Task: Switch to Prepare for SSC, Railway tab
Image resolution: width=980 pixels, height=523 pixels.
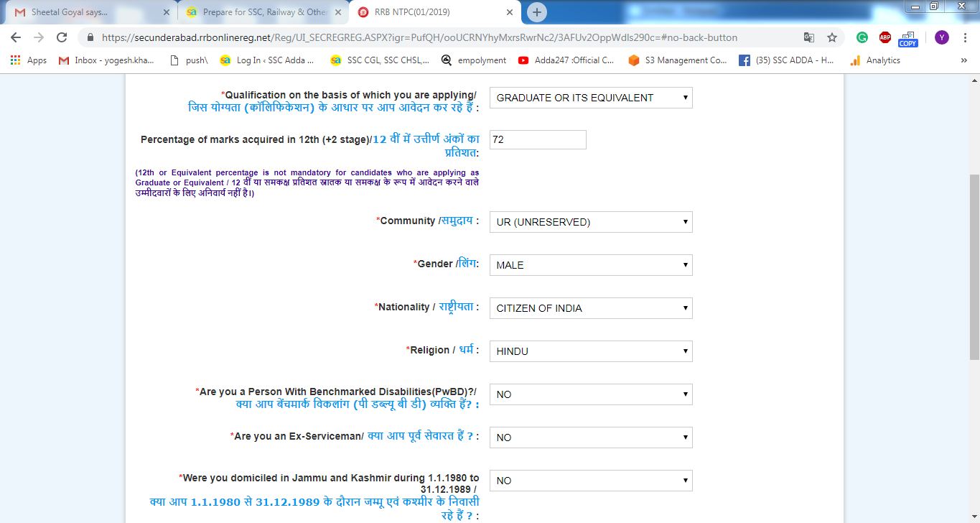Action: point(263,12)
